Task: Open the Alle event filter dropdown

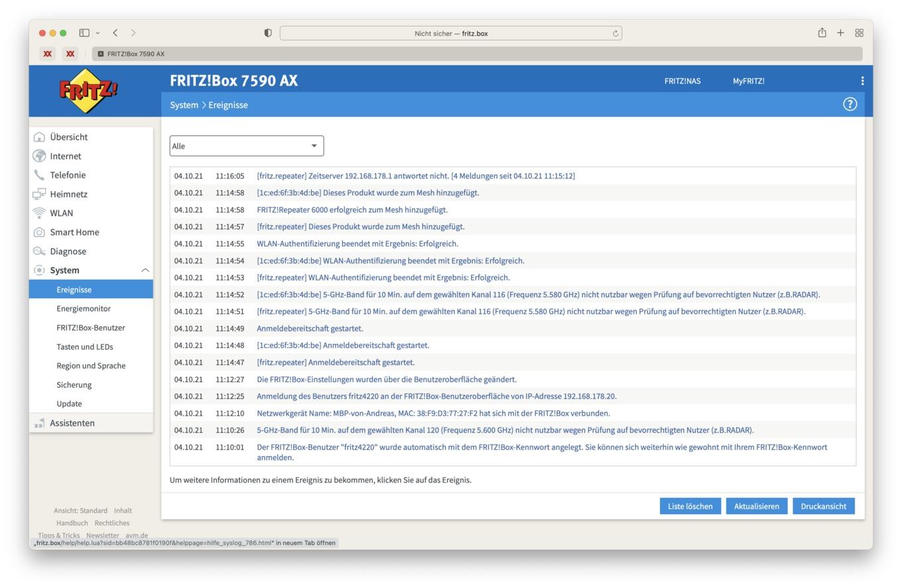Action: tap(247, 146)
